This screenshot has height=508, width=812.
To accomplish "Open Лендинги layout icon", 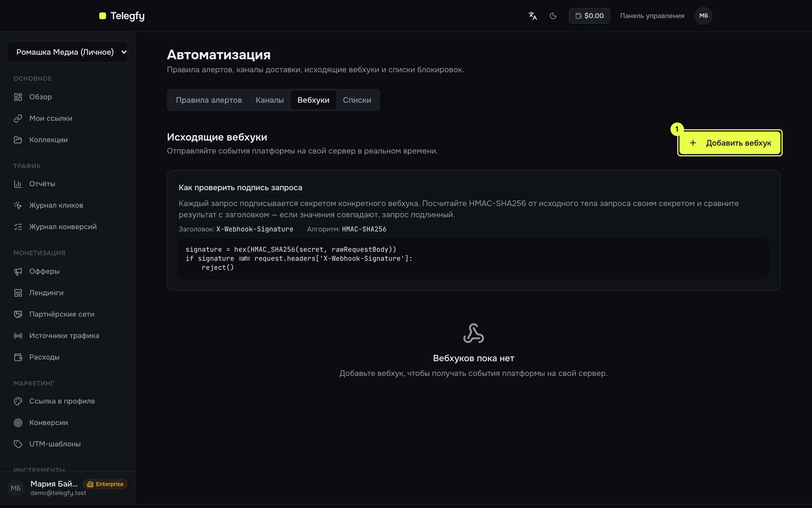I will (x=18, y=293).
